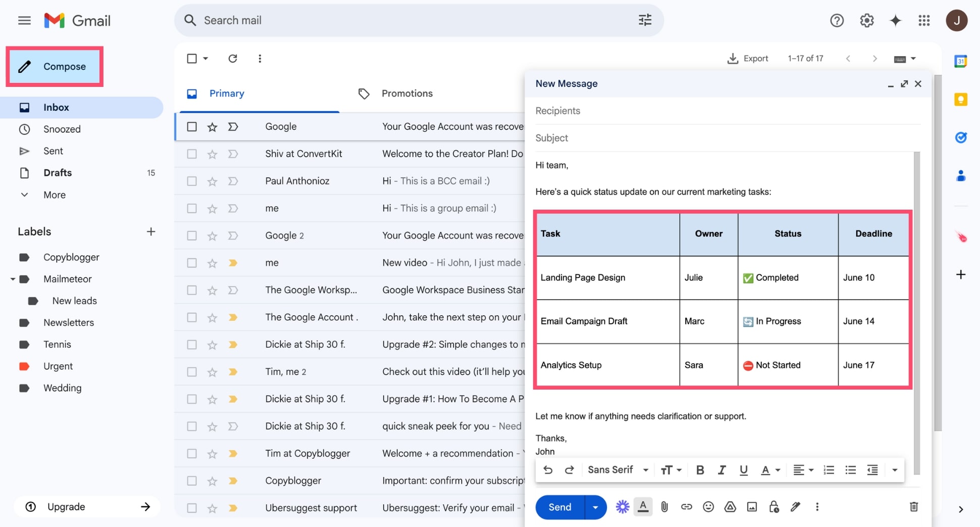The height and width of the screenshot is (527, 980).
Task: Toggle formatting options with the underlined A
Action: pyautogui.click(x=643, y=507)
